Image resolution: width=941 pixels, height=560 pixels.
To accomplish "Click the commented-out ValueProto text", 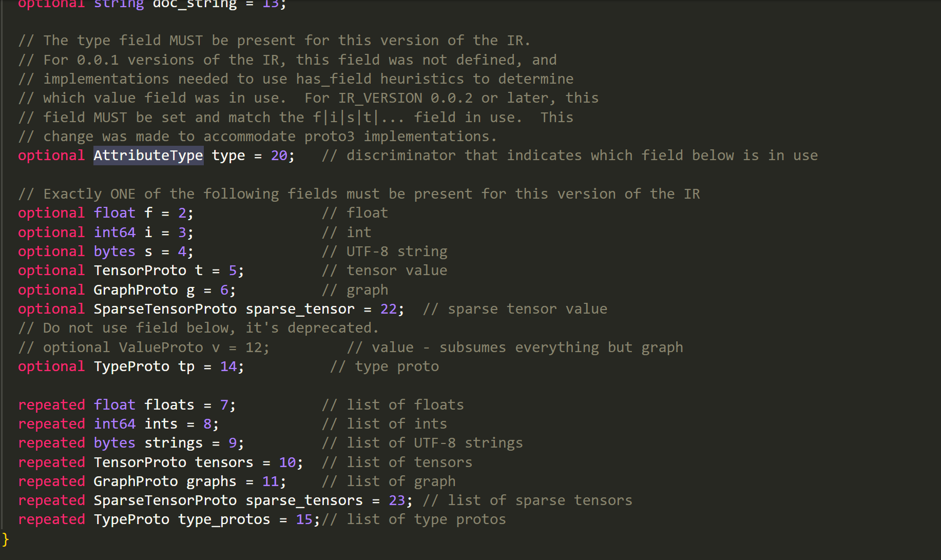I will point(161,347).
